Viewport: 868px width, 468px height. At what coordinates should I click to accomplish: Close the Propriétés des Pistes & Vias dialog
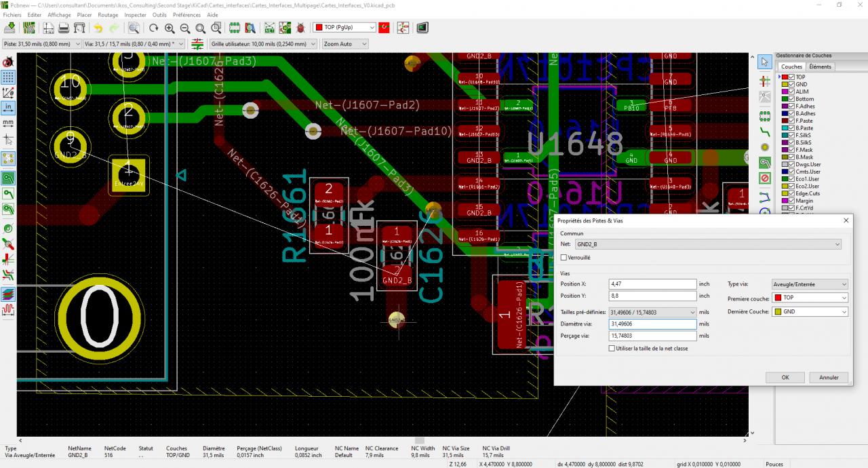point(846,220)
